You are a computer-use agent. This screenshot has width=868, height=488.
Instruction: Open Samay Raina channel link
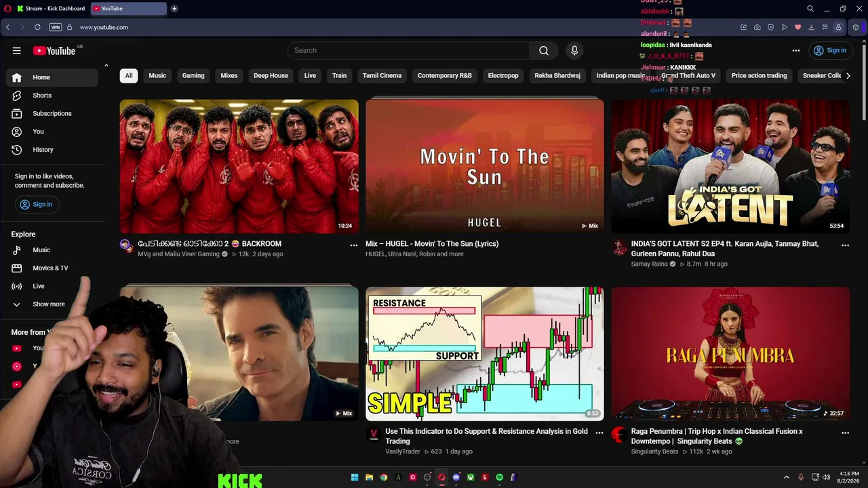coord(650,264)
